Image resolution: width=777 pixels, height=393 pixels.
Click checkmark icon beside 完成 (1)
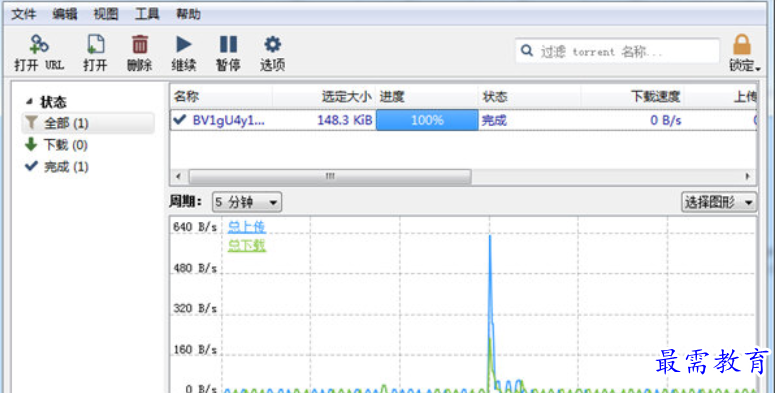coord(31,166)
